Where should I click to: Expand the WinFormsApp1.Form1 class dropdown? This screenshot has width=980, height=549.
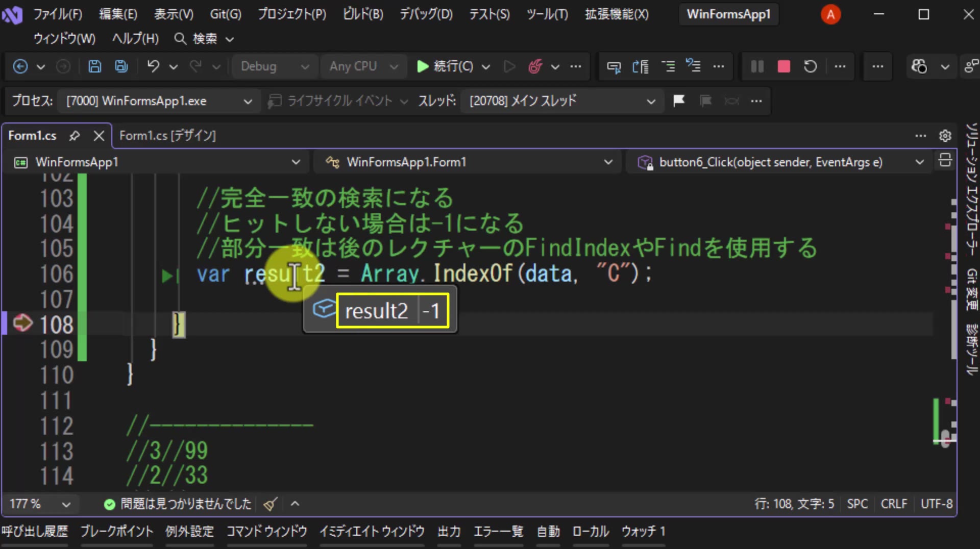click(x=467, y=162)
